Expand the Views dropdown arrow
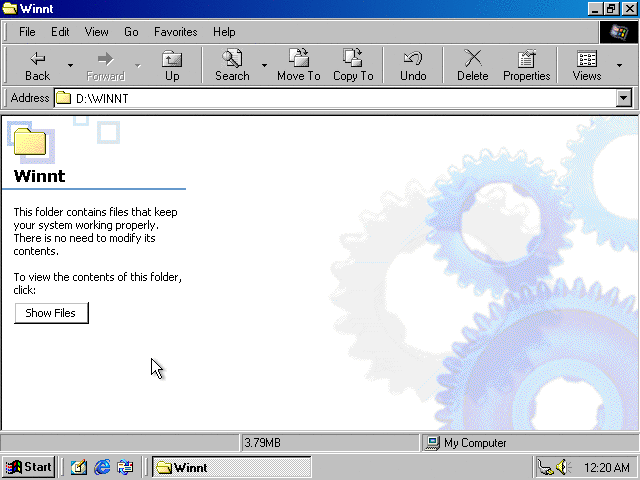Screen dimensions: 640x480 (620, 65)
